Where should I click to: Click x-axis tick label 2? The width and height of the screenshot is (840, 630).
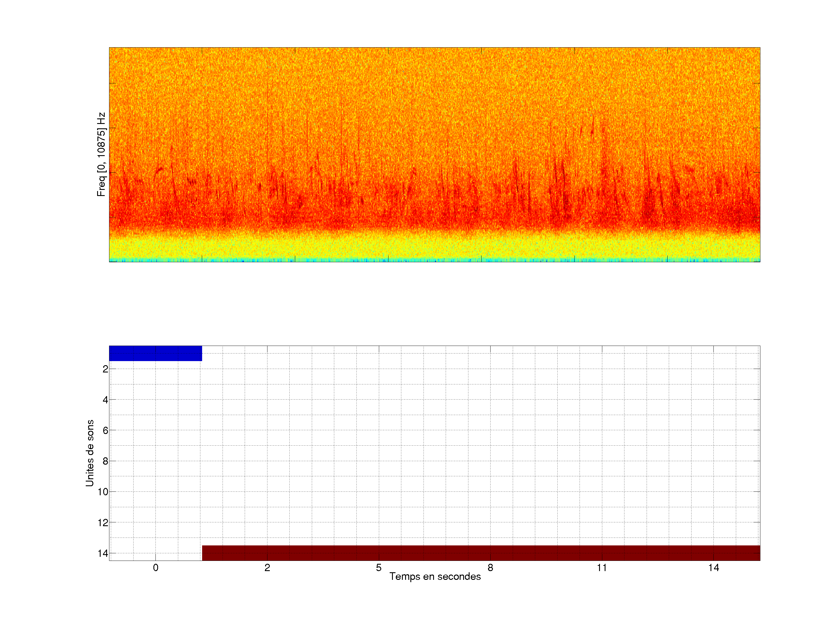pos(267,568)
